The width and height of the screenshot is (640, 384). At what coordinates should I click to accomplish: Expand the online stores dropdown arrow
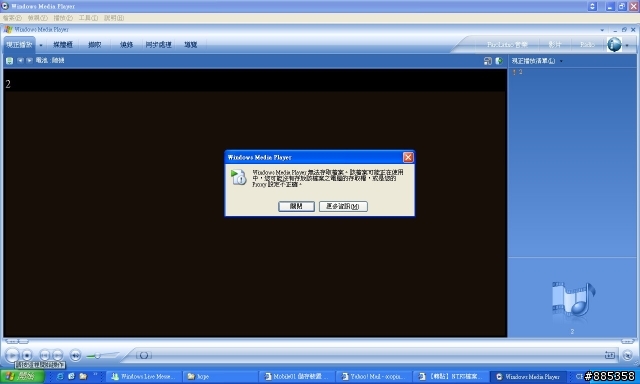[627, 45]
